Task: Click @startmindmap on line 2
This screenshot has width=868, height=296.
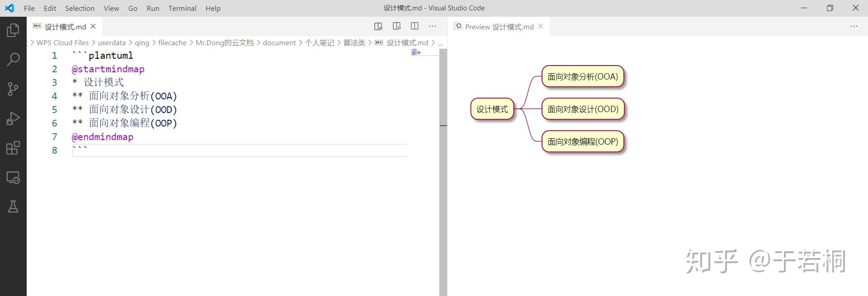Action: click(108, 69)
